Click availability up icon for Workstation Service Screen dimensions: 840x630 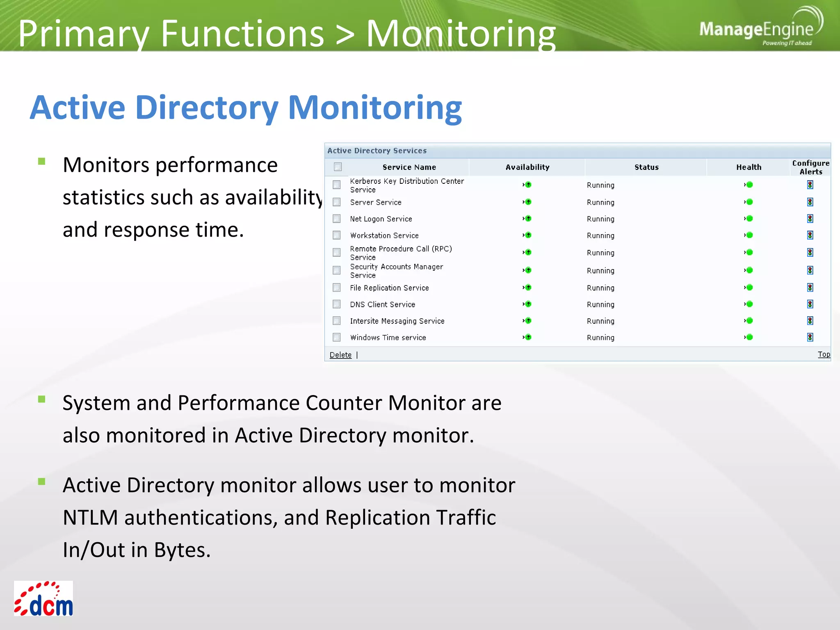coord(527,235)
